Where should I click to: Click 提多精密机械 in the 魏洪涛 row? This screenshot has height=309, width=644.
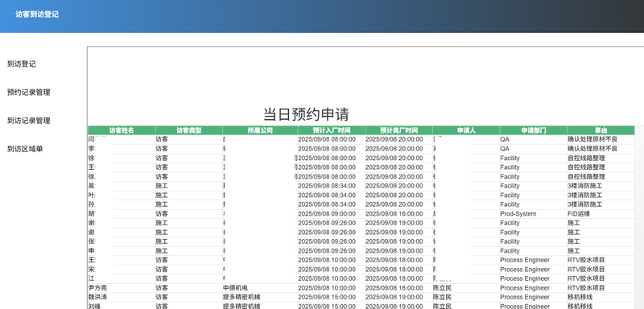point(242,297)
